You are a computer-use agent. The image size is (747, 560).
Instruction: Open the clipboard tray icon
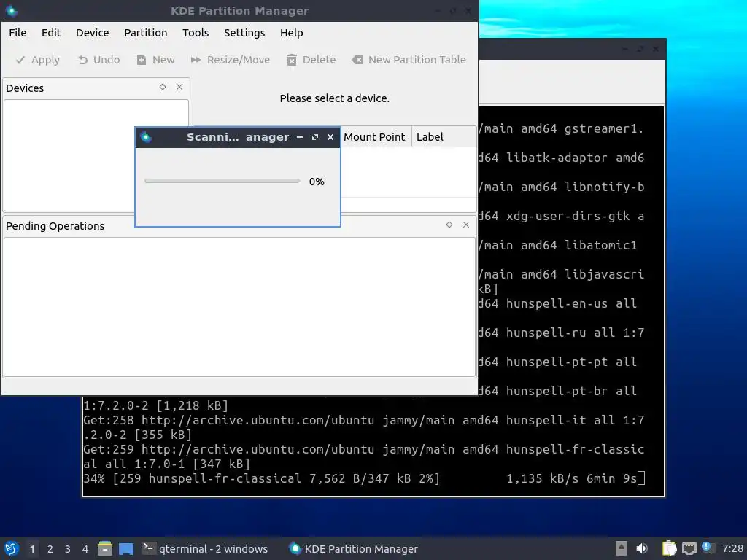(x=670, y=548)
